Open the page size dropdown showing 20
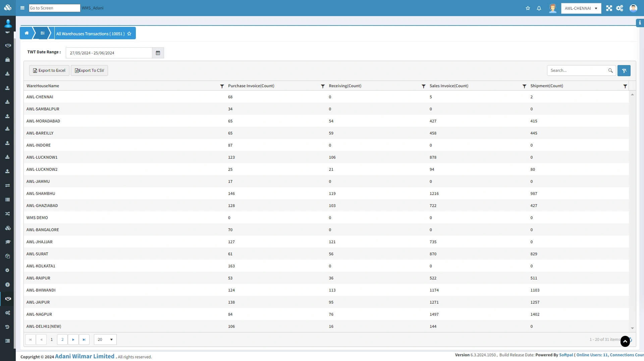This screenshot has height=361, width=644. 105,340
